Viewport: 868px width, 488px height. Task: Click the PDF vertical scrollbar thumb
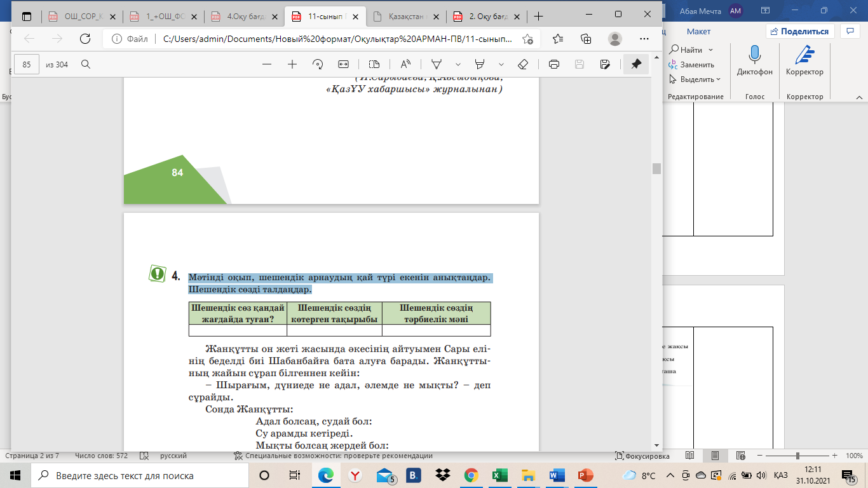[x=657, y=168]
